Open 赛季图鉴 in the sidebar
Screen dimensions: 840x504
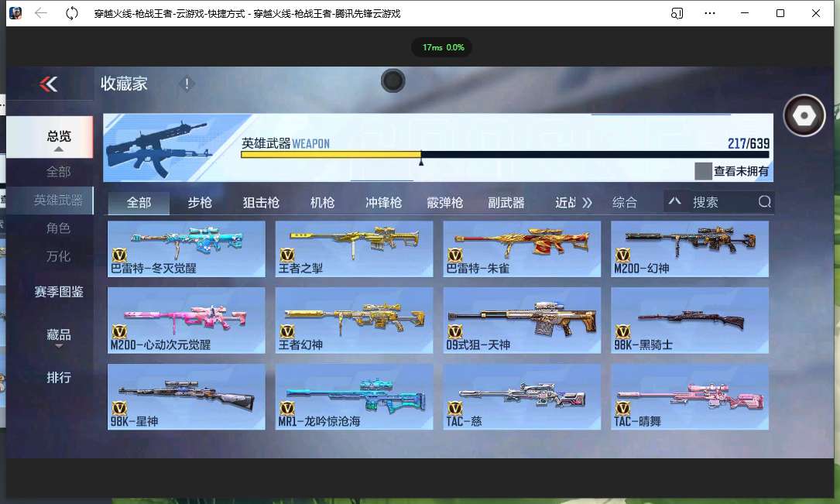[x=58, y=292]
